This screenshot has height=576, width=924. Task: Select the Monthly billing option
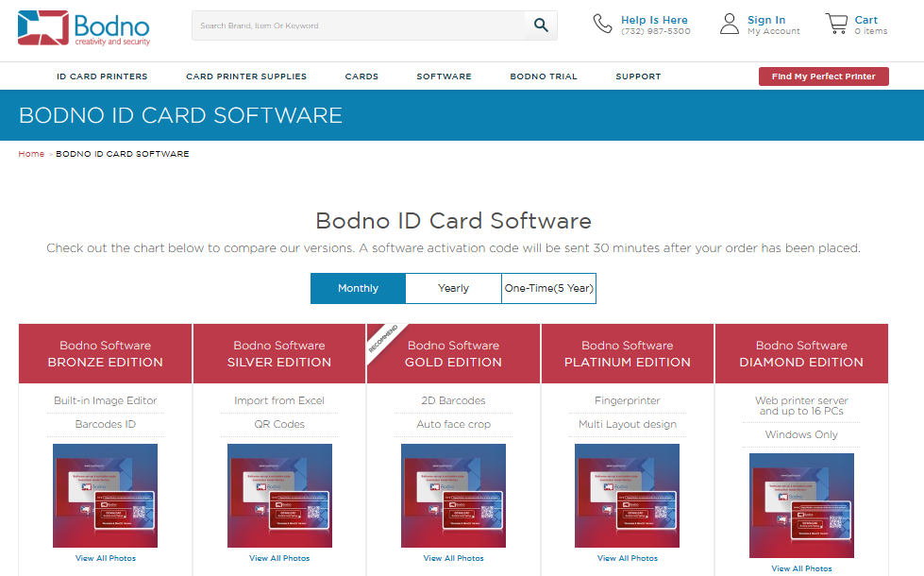tap(358, 289)
